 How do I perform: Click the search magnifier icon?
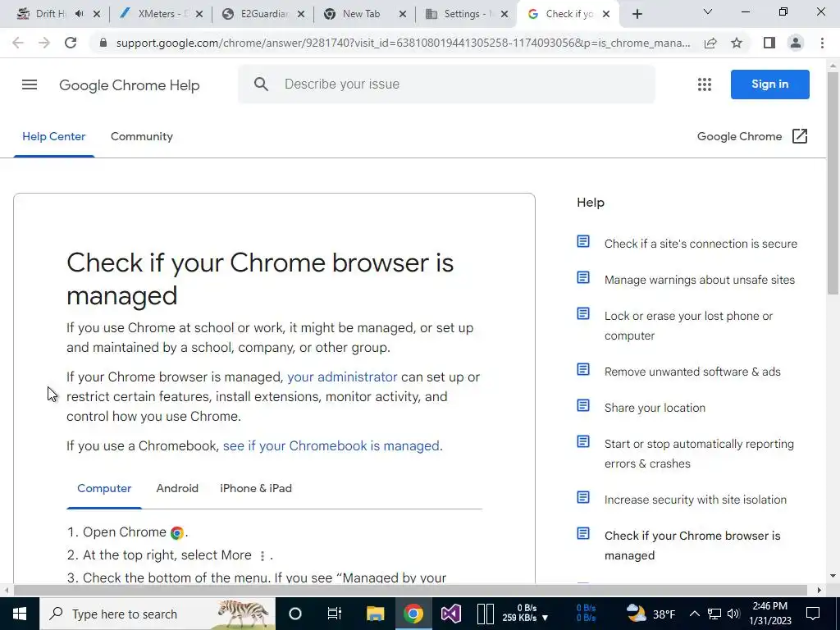coord(261,84)
